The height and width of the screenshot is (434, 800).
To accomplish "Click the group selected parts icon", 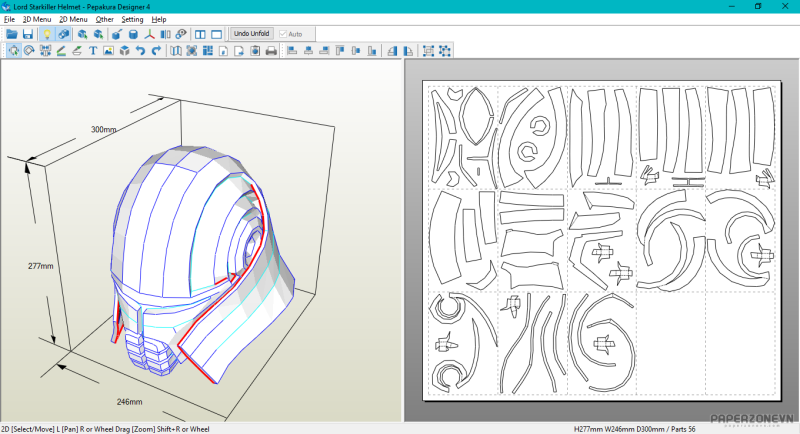I will pyautogui.click(x=429, y=50).
